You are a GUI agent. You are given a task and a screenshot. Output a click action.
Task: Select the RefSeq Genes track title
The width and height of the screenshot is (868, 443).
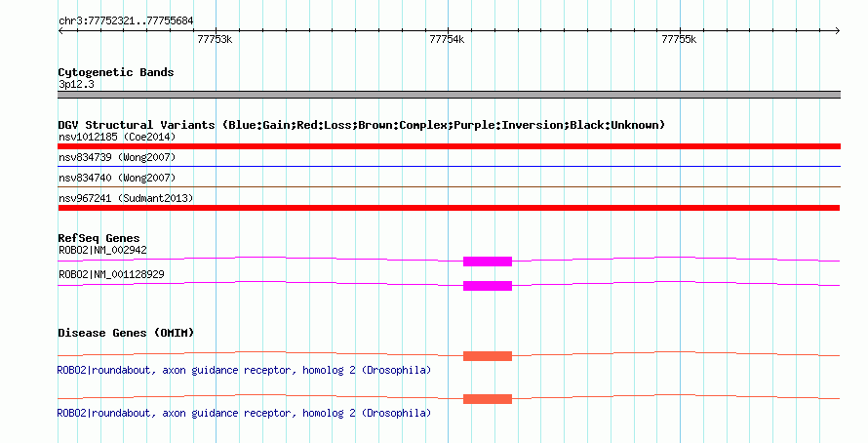99,238
